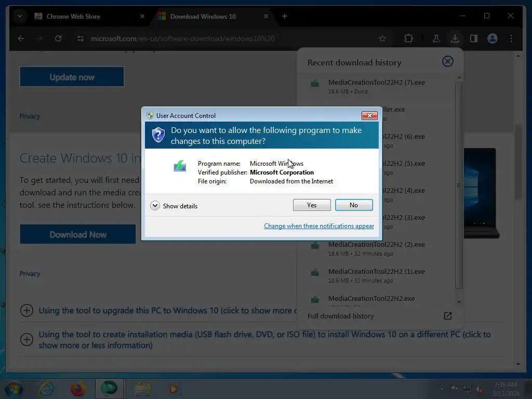This screenshot has height=399, width=532.
Task: Launch Firefox from the taskbar
Action: click(x=78, y=389)
